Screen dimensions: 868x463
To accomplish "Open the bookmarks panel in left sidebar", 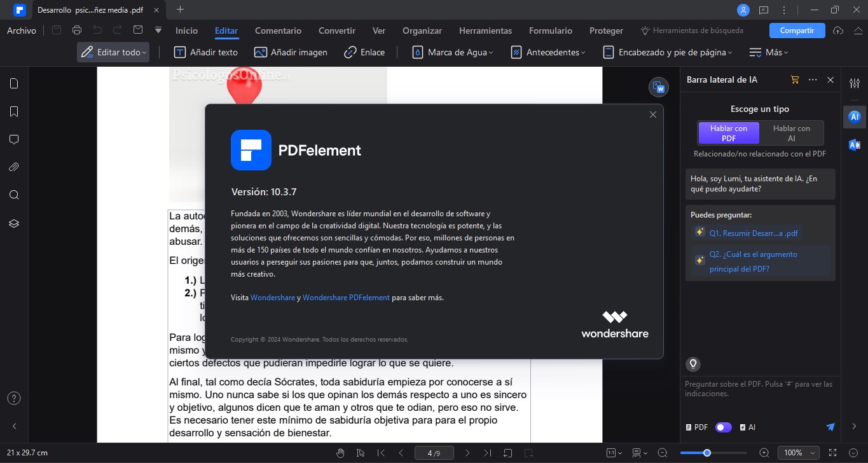I will (x=14, y=111).
